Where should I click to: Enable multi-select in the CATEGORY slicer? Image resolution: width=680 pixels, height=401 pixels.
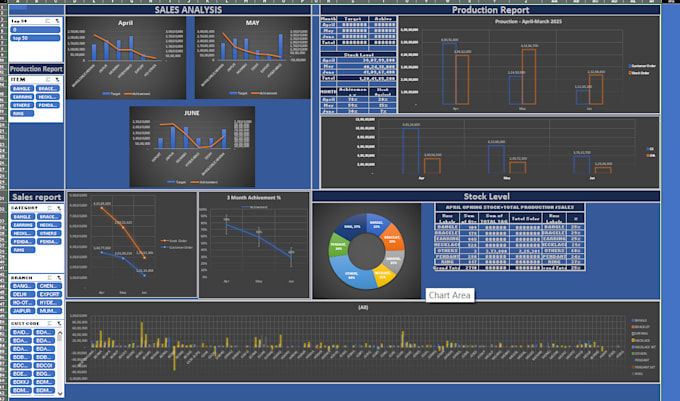(49, 208)
